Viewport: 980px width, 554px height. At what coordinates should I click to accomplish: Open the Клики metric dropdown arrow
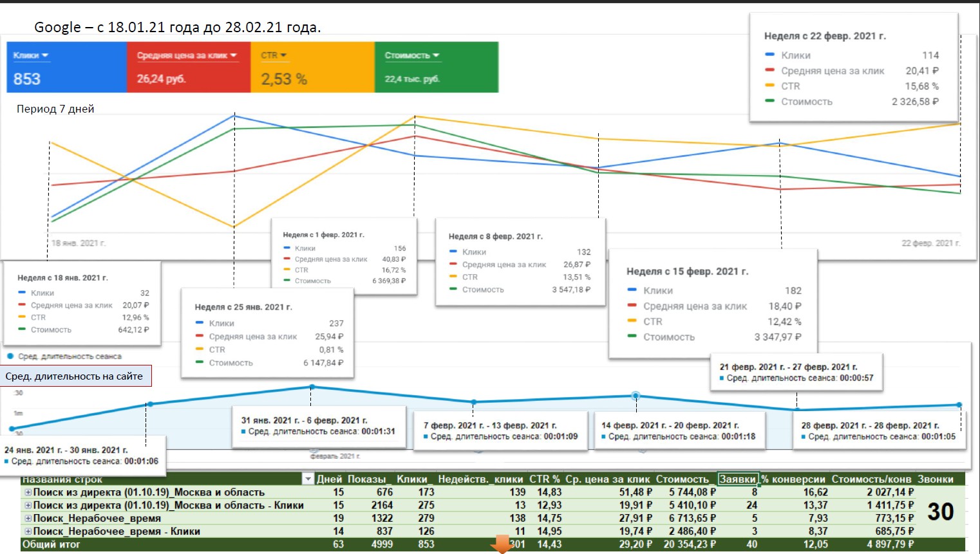click(x=45, y=56)
